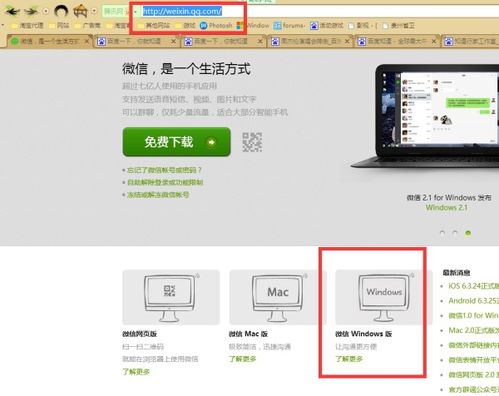Open the 冻结或解冻微信帐号 link

tap(158, 195)
